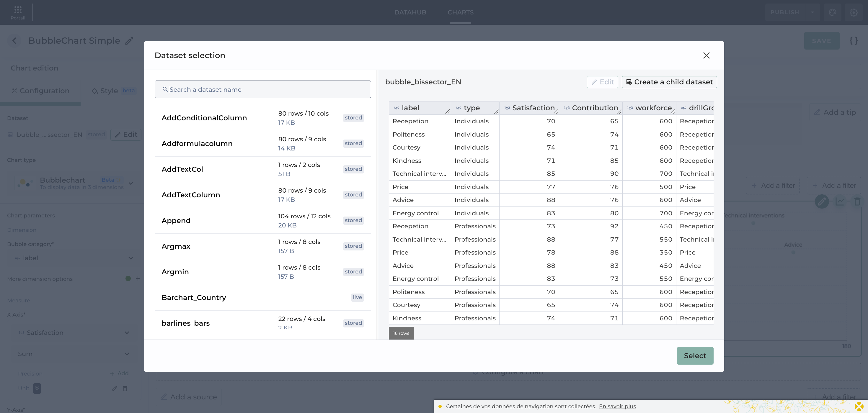Select the AddConditionalColumn dataset
Image resolution: width=868 pixels, height=413 pixels.
click(x=263, y=118)
